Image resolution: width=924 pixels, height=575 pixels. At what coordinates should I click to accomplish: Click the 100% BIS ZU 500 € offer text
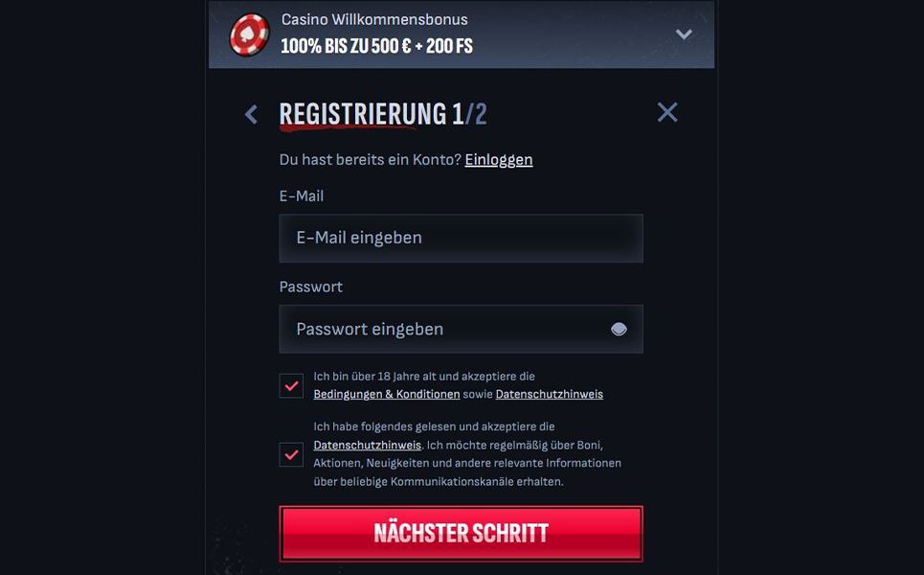pos(376,46)
